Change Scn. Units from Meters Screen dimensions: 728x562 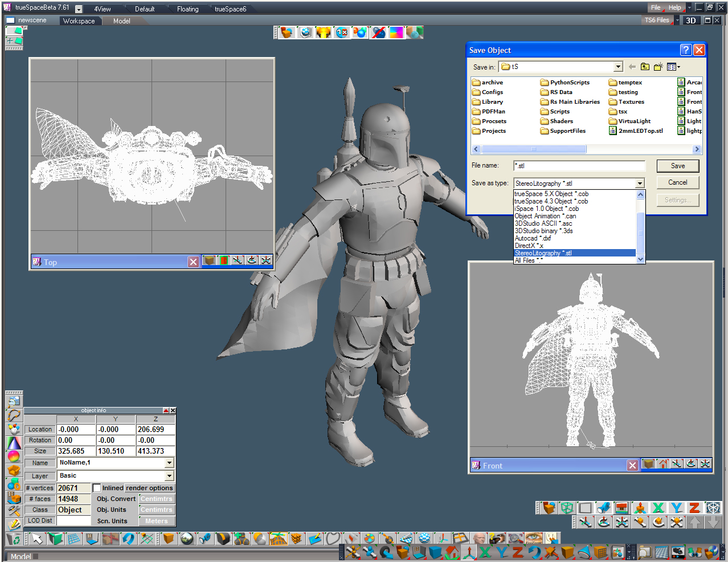156,521
